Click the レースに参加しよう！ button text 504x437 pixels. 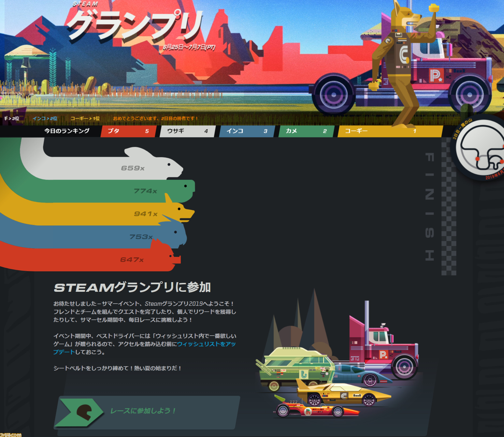(x=143, y=411)
